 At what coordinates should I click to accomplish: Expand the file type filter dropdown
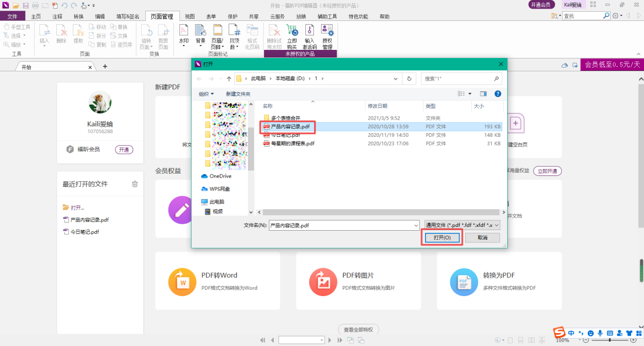pyautogui.click(x=496, y=225)
